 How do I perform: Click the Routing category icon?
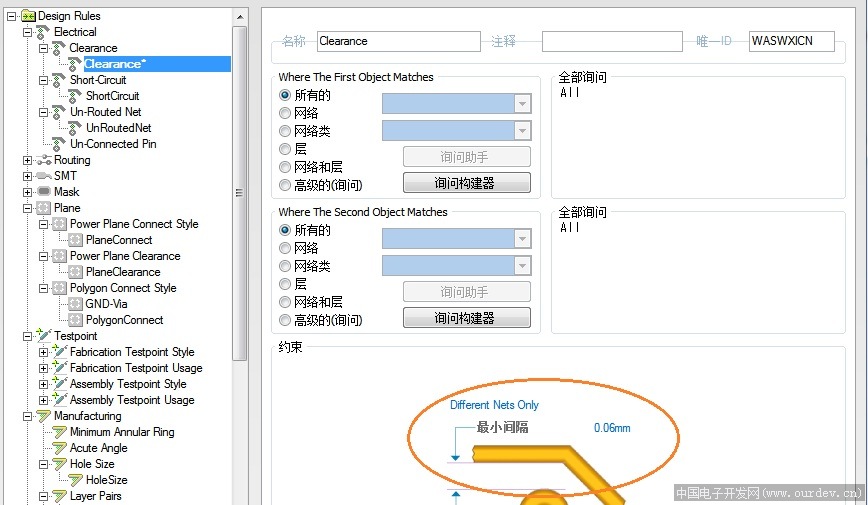click(44, 160)
